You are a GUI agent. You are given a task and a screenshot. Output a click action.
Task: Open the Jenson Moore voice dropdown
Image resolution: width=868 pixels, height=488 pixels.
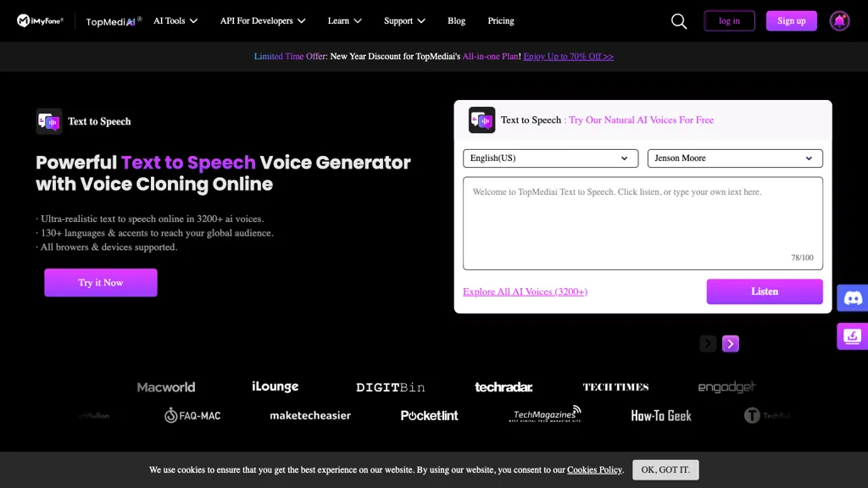(734, 158)
